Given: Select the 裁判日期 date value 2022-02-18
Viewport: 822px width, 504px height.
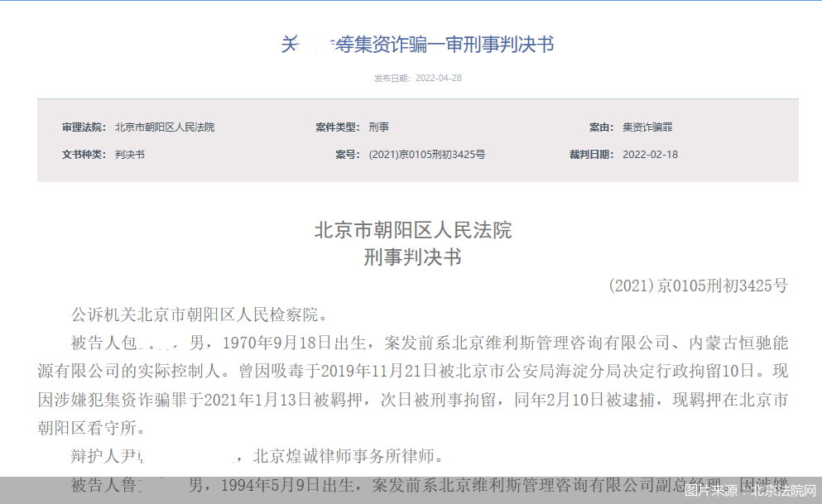Looking at the screenshot, I should [x=652, y=154].
